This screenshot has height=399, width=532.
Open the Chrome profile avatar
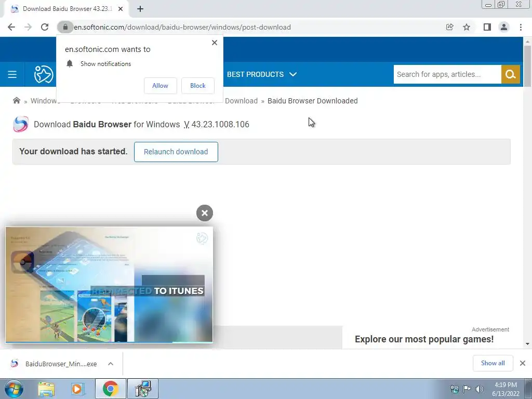(x=504, y=27)
